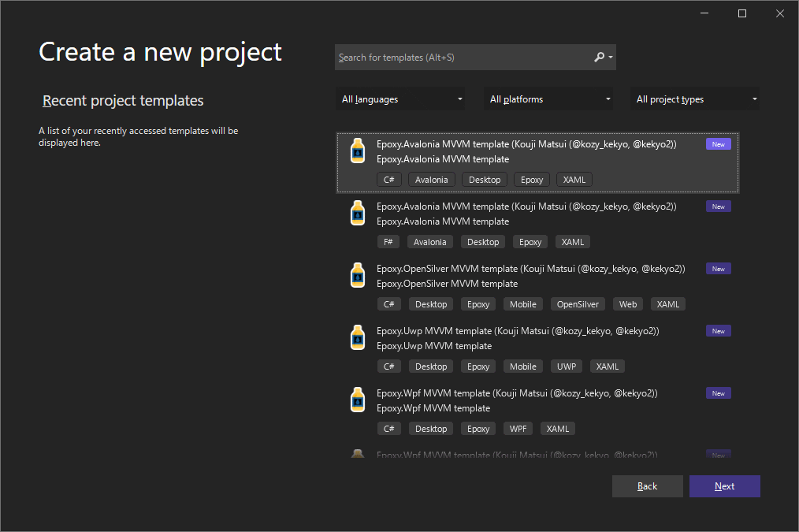Viewport: 799px width, 532px height.
Task: Expand search options arrow beside magnifier
Action: coord(611,58)
